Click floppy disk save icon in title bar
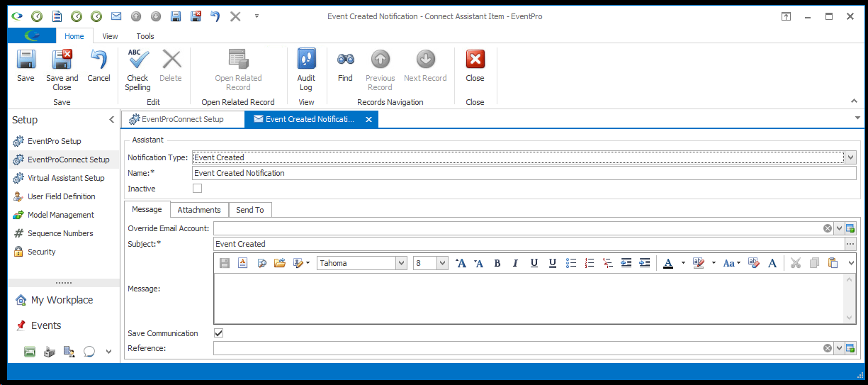Viewport: 868px width, 385px height. (176, 16)
